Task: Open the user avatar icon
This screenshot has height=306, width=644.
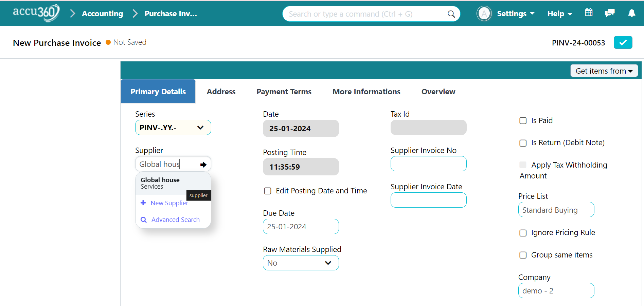Action: click(x=484, y=14)
